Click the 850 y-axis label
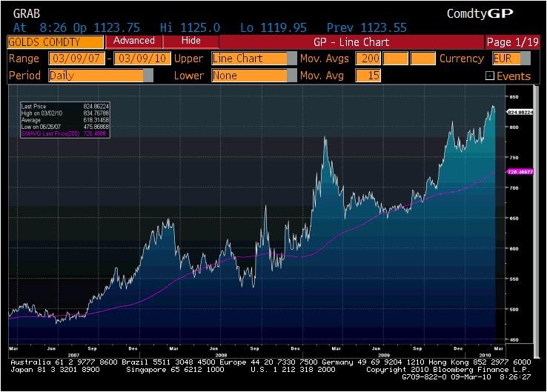This screenshot has height=392, width=547. point(514,97)
